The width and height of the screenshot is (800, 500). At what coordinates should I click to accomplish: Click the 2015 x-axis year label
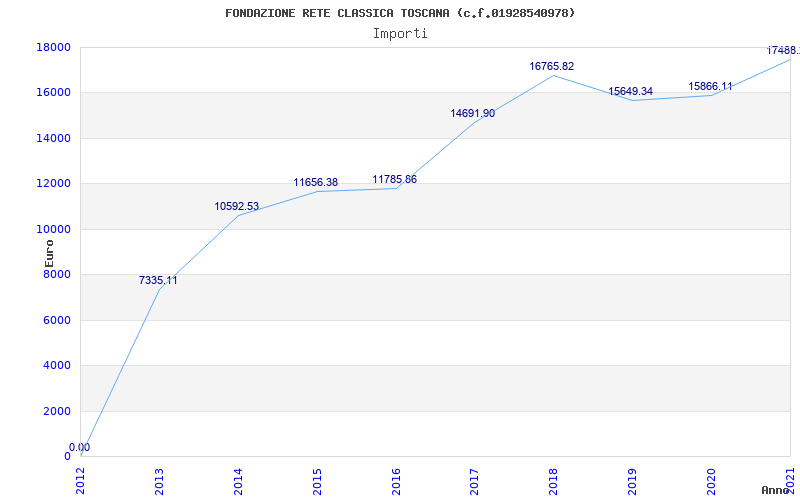point(317,481)
